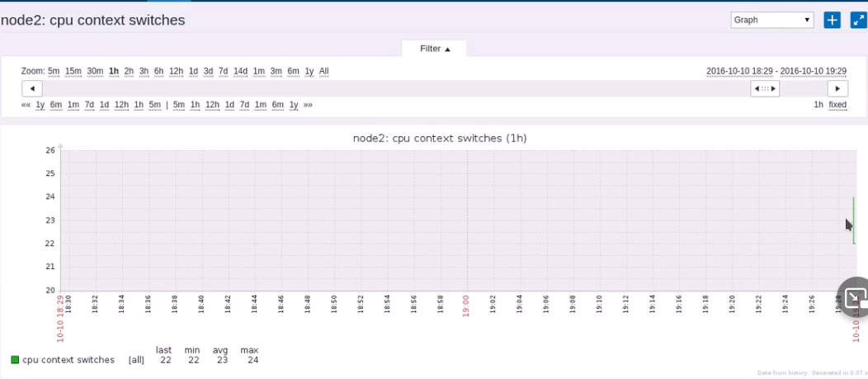Screen dimensions: 868x379
Task: Set zoom to 3h
Action: coord(144,72)
